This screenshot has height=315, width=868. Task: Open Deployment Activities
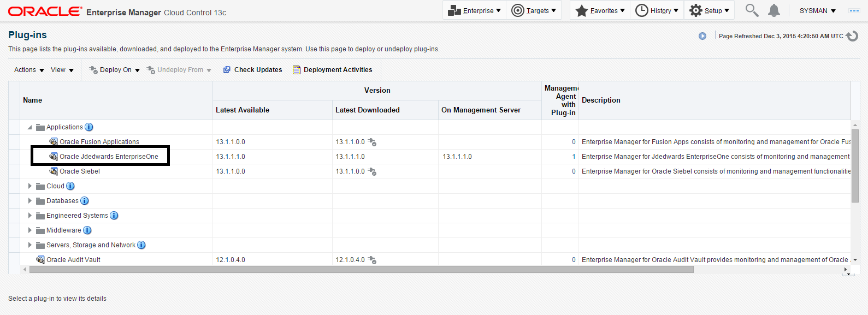pyautogui.click(x=332, y=70)
